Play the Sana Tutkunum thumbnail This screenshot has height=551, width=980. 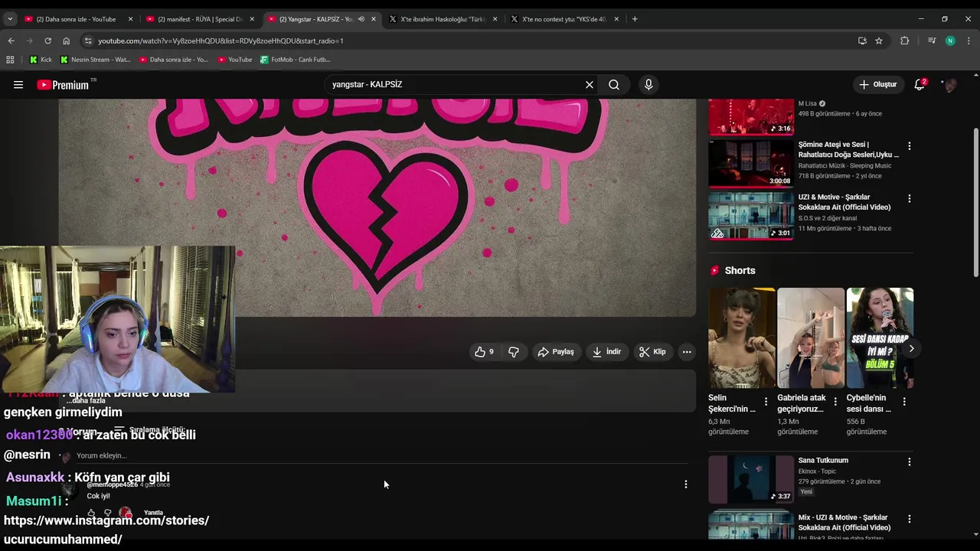(751, 479)
